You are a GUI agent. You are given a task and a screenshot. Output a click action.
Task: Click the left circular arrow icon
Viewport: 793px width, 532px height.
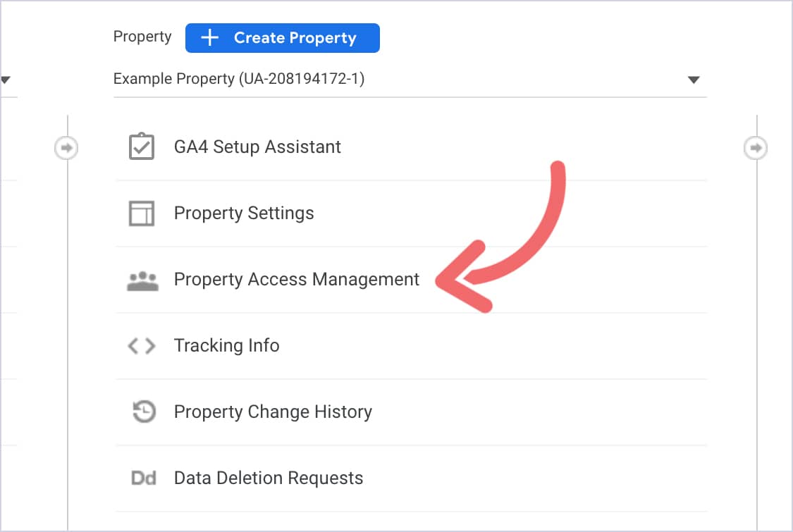coord(66,149)
